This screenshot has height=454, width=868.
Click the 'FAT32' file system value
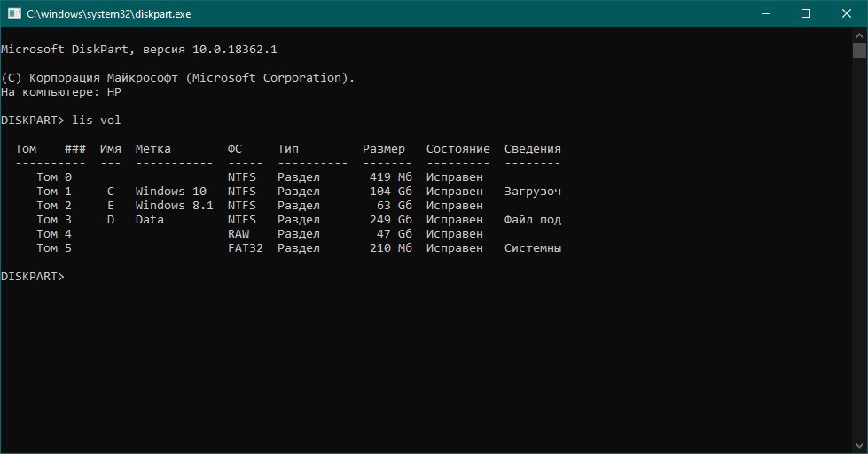pos(246,248)
